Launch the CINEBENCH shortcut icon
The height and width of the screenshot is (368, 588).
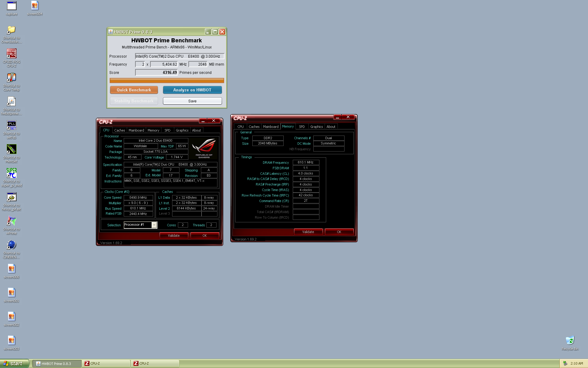coord(12,250)
